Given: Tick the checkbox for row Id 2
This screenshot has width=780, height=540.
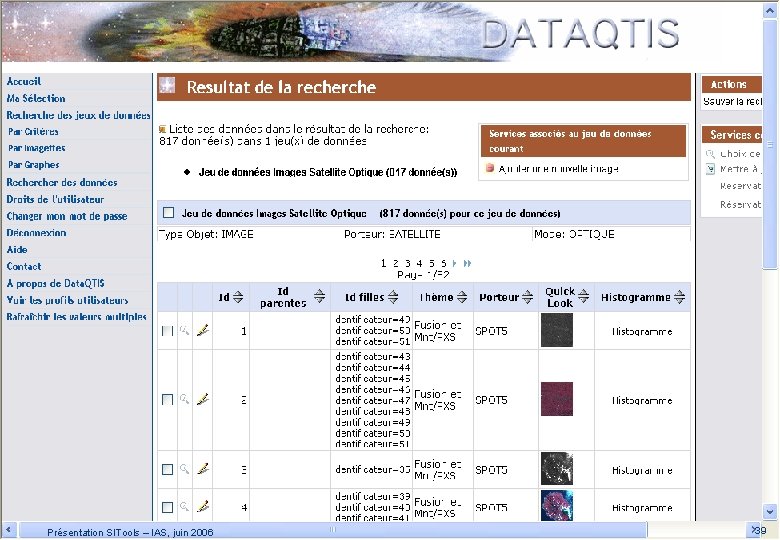Looking at the screenshot, I should (x=168, y=400).
